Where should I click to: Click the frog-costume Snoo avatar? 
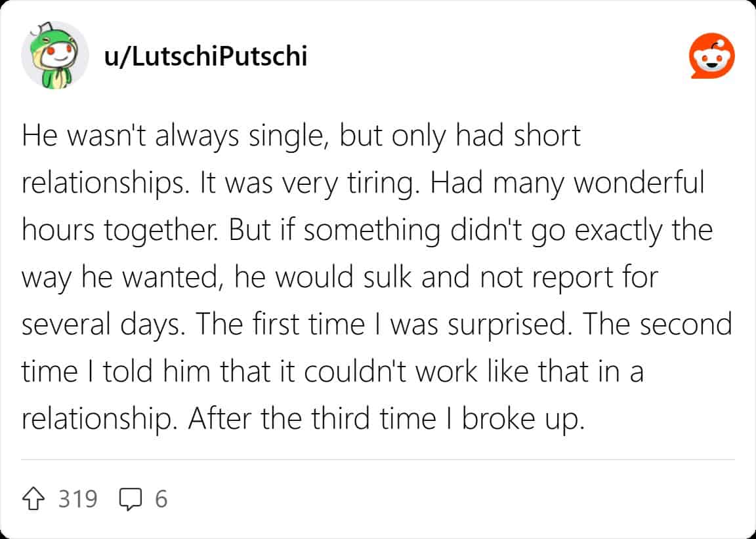tap(54, 57)
